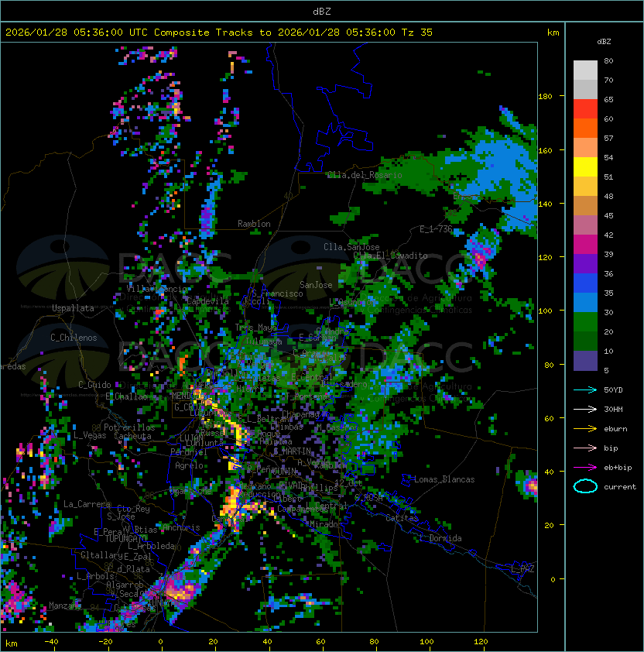Click the 'Tz 35' value in the header

(417, 33)
